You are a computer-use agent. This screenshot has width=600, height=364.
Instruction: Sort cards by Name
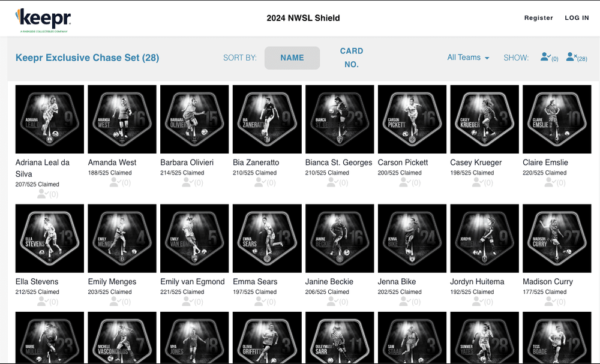(x=292, y=58)
